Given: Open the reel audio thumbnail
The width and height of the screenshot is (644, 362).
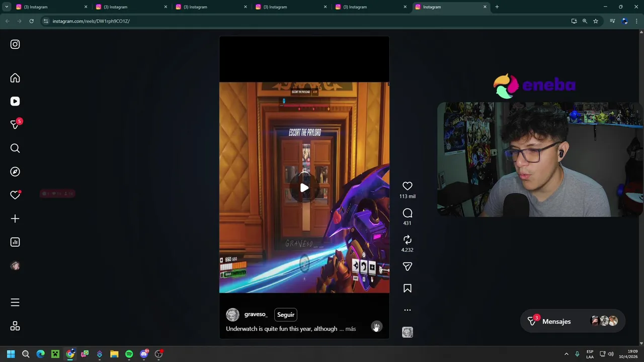Looking at the screenshot, I should (x=408, y=332).
